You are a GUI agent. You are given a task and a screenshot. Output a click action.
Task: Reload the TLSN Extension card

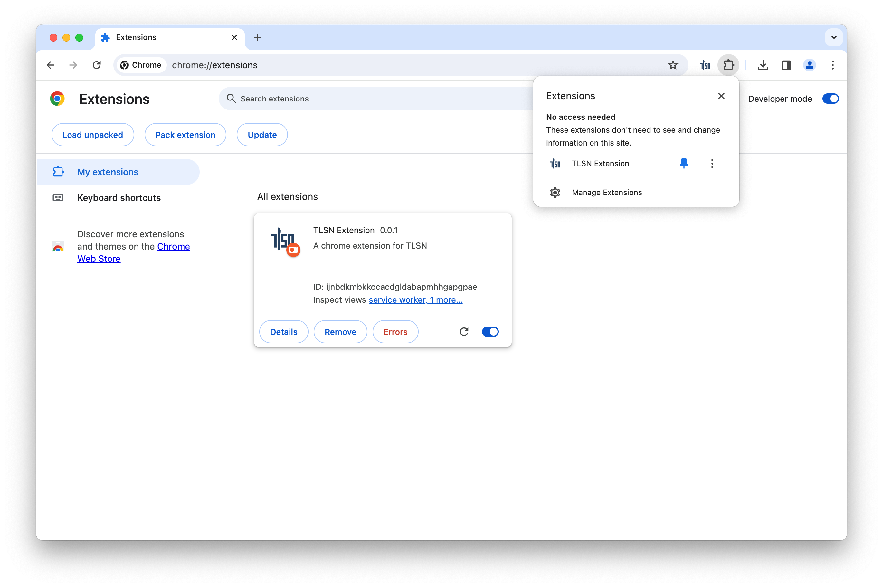click(x=464, y=331)
